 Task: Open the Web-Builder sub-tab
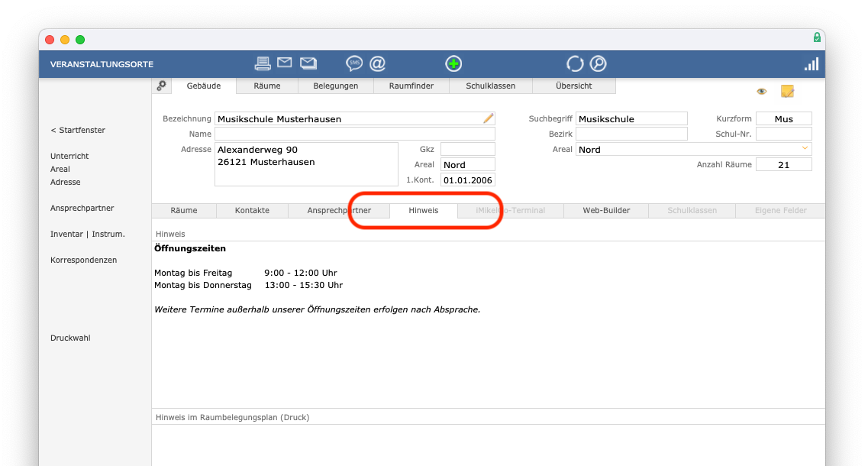[x=606, y=211]
